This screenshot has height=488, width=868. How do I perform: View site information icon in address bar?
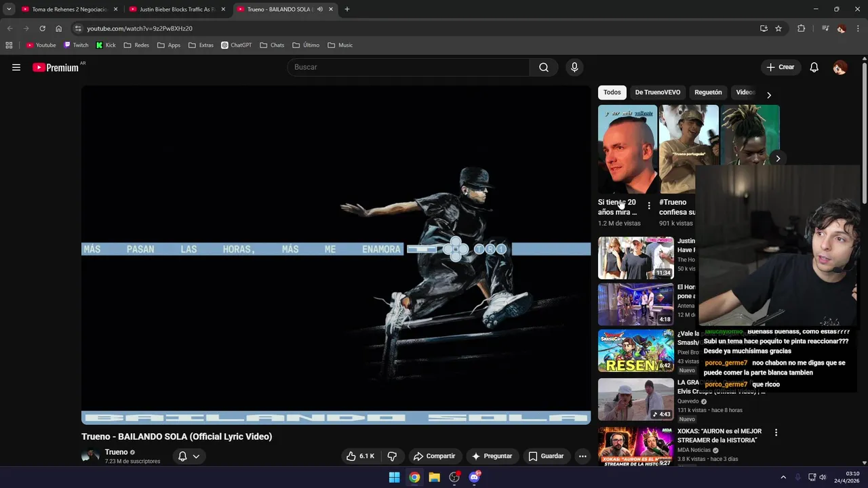[78, 28]
